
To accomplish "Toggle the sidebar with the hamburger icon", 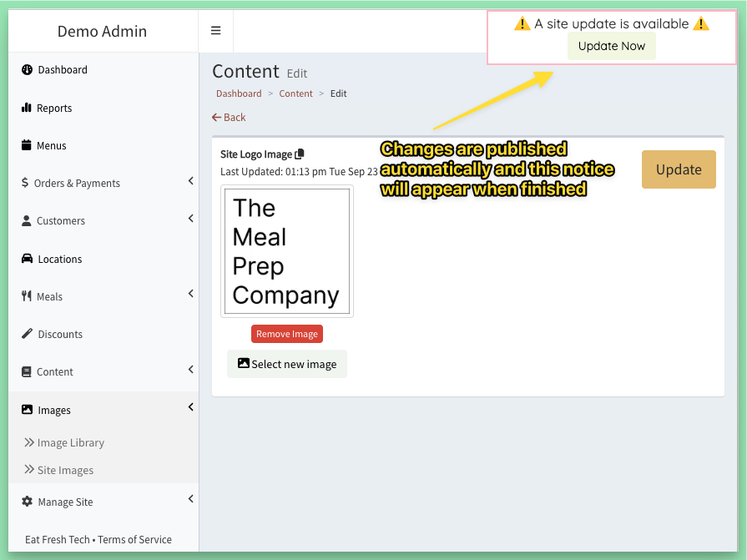I will click(x=216, y=31).
